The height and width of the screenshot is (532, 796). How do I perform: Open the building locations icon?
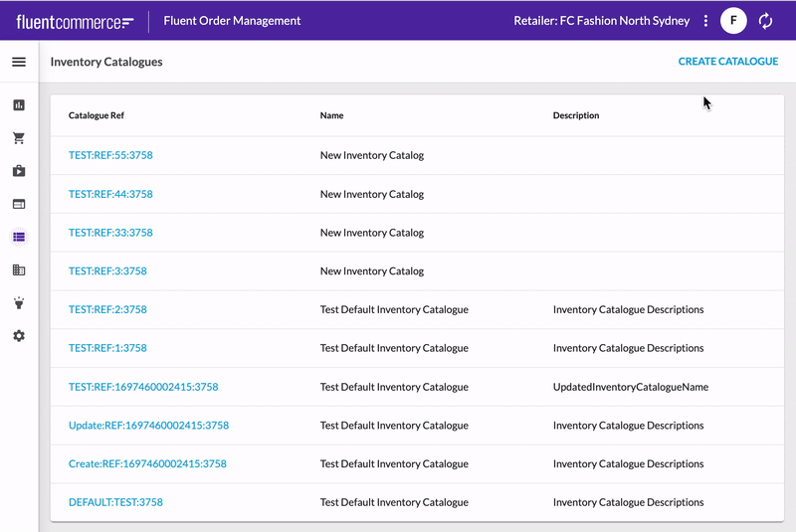pos(19,269)
